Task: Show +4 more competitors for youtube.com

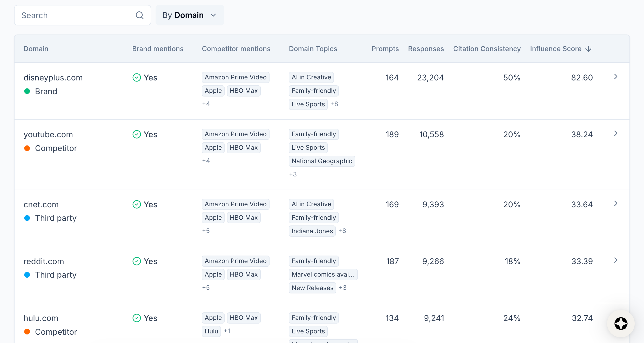Action: (206, 161)
